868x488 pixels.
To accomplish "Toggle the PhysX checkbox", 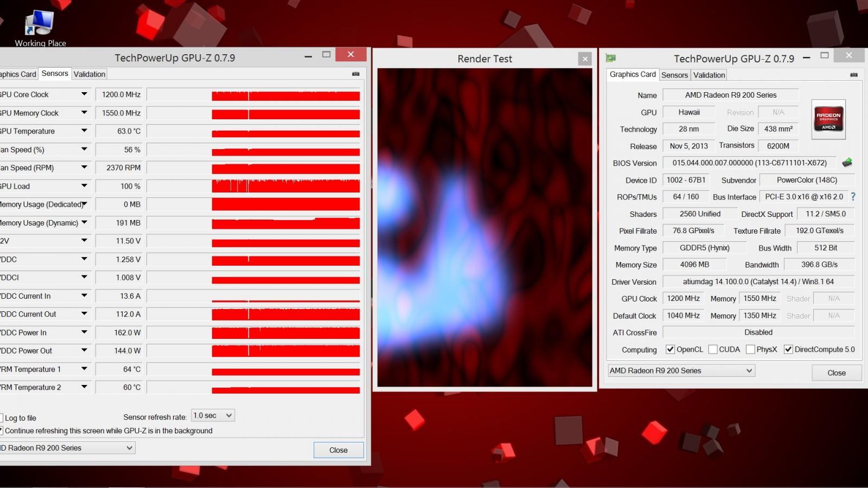I will point(750,349).
